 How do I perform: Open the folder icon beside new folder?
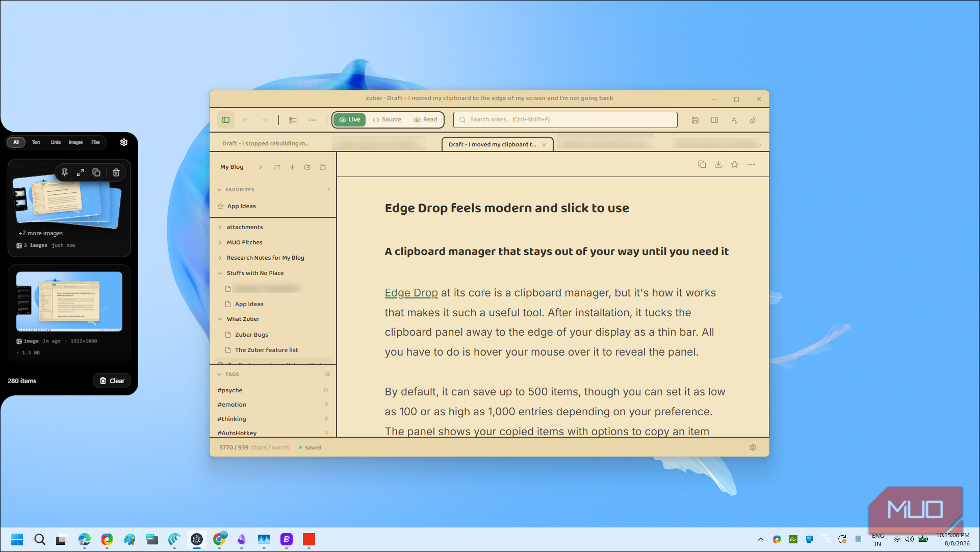323,167
